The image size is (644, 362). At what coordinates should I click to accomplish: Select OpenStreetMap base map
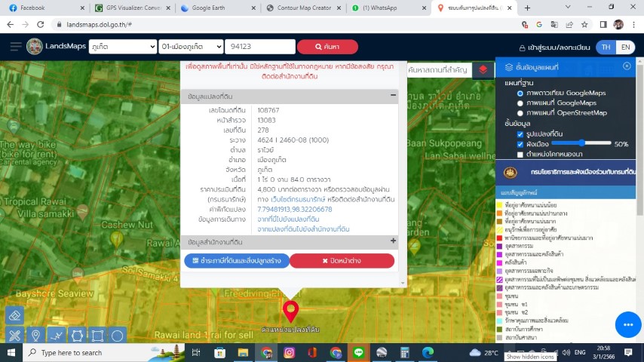(520, 113)
